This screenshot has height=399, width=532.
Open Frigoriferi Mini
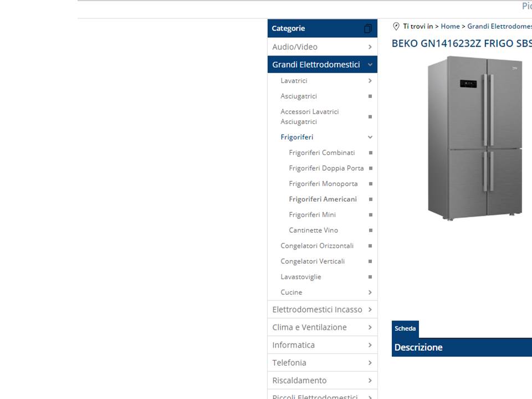(313, 215)
